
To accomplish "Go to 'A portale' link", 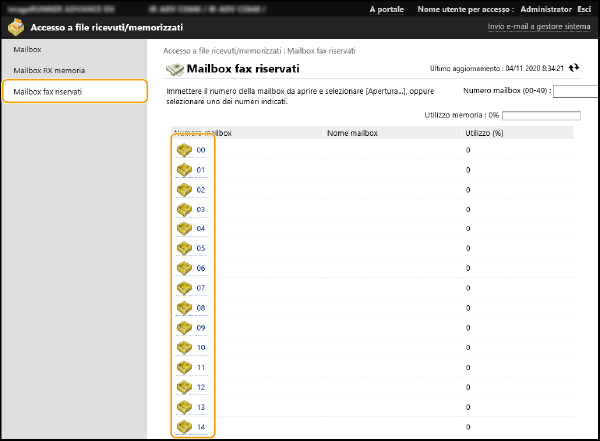I will click(x=387, y=9).
